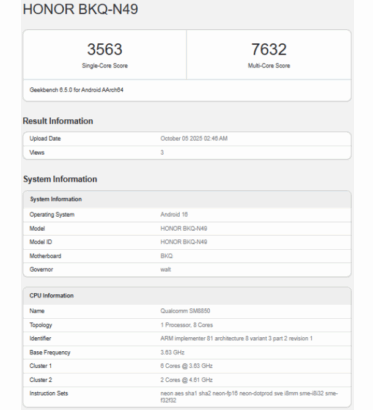Select the 3563 single-core score value

[x=105, y=49]
